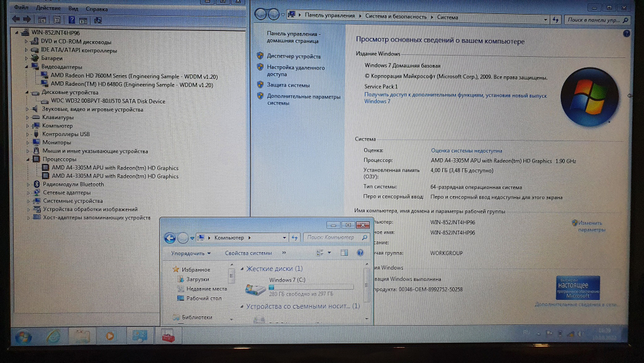644x363 pixels.
Task: Click Forward arrow in Device Manager toolbar
Action: point(27,19)
